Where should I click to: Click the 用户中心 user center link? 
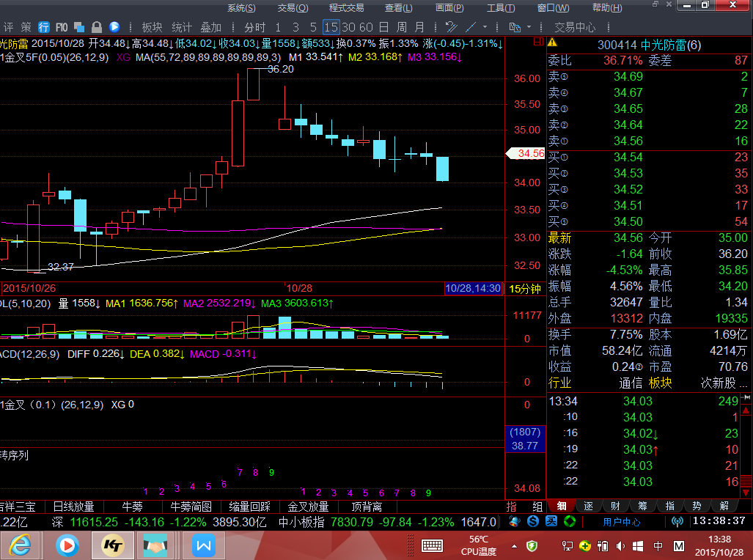[x=622, y=522]
